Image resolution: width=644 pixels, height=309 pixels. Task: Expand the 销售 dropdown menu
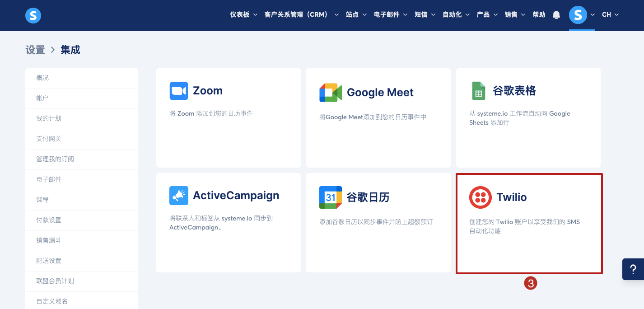515,15
